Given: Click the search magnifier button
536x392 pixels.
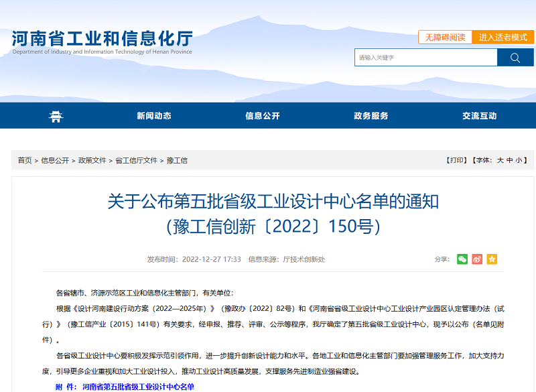Looking at the screenshot, I should point(515,58).
